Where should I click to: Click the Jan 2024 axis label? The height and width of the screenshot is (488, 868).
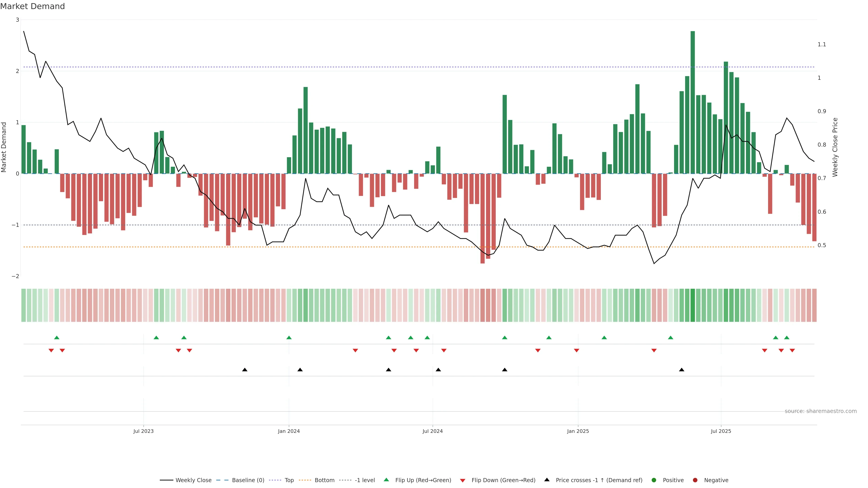(289, 432)
